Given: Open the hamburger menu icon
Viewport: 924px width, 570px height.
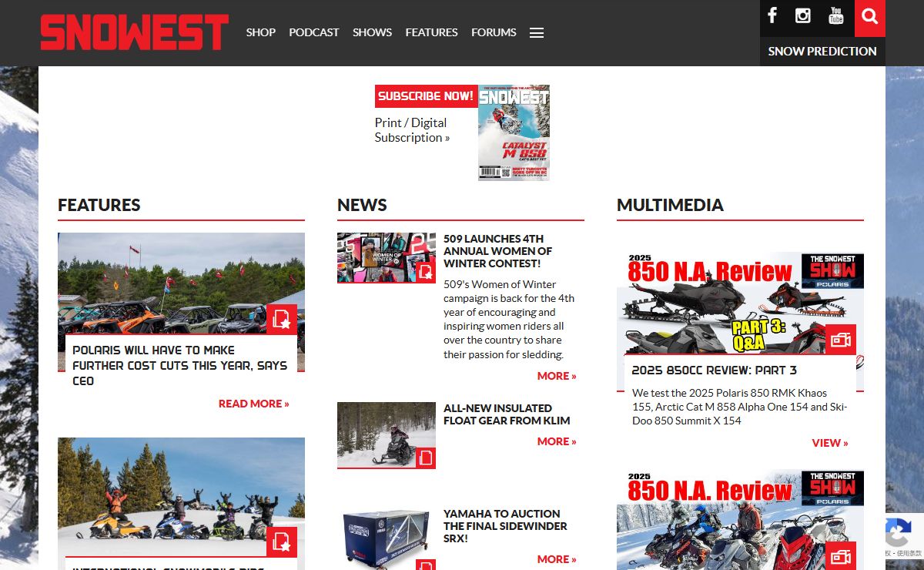Looking at the screenshot, I should pos(537,32).
